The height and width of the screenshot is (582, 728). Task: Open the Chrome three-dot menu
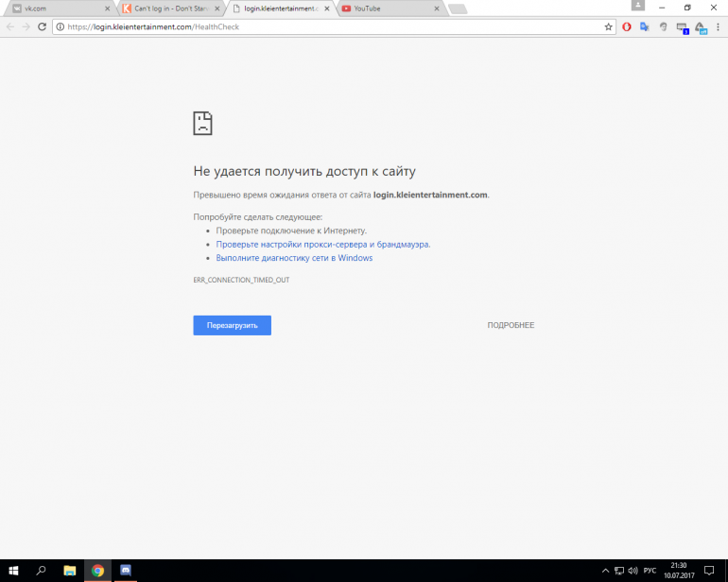point(718,26)
